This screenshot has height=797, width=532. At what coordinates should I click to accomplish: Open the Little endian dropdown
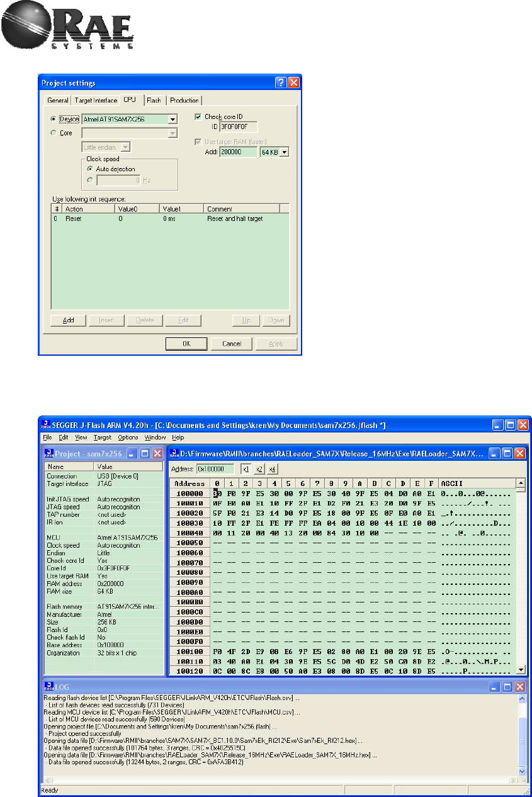click(125, 147)
